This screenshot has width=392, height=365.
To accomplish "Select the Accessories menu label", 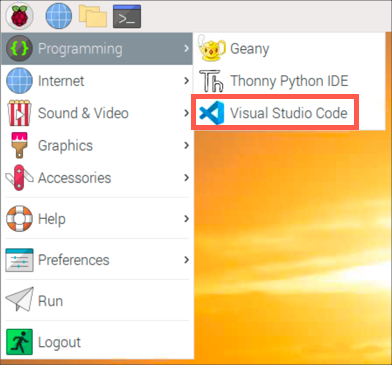I will click(x=74, y=178).
